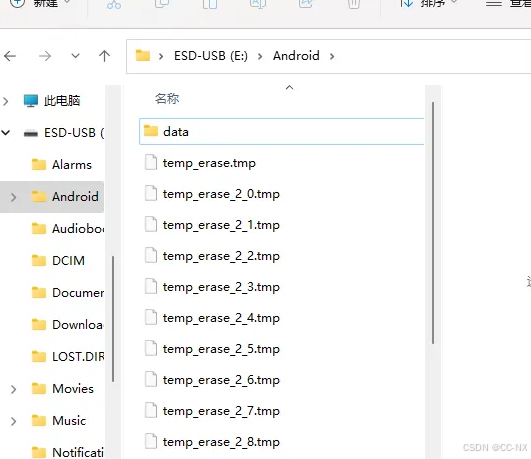Screen dimensions: 531x459
Task: Open the 新建 new item menu
Action: [40, 4]
